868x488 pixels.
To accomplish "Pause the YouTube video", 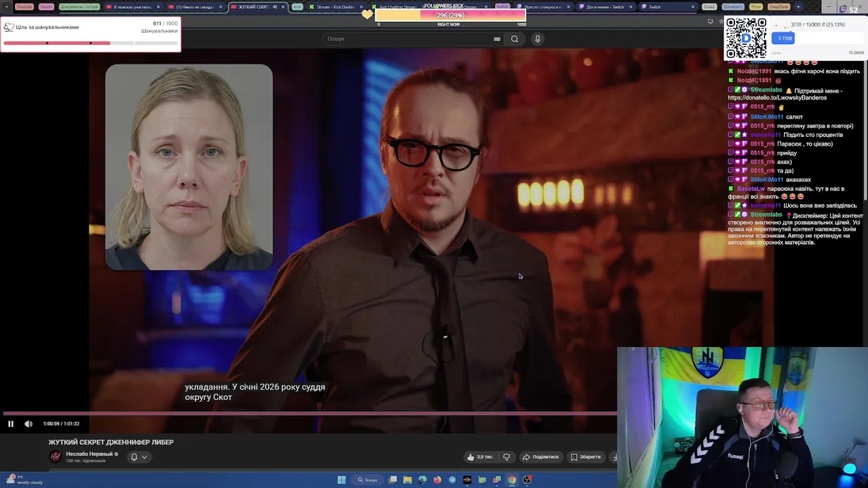I will (11, 424).
